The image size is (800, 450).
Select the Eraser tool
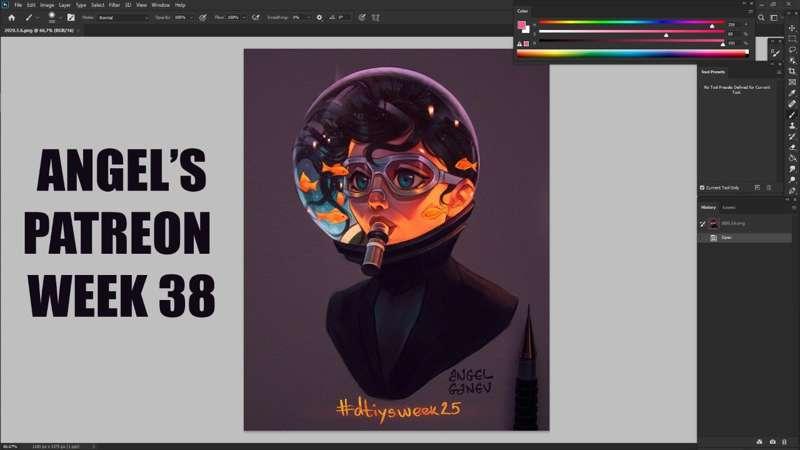coord(792,147)
